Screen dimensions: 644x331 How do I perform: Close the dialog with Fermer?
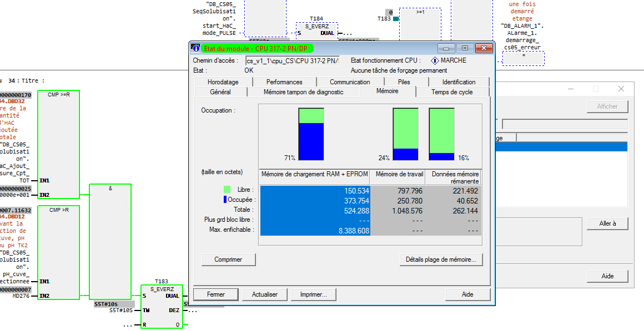click(x=215, y=294)
